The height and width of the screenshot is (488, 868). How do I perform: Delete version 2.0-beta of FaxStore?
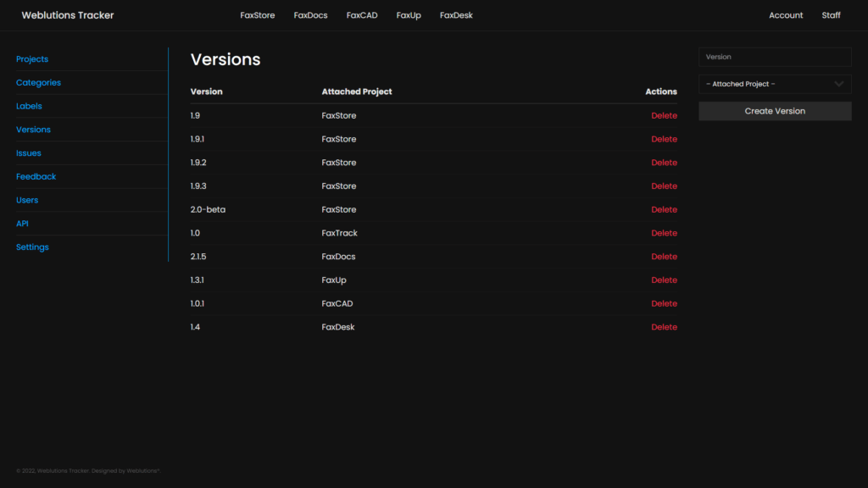(x=664, y=209)
